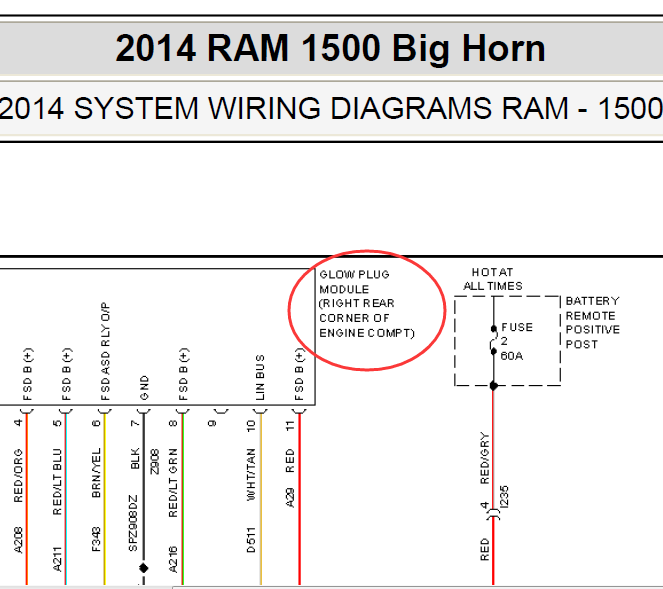Select the 'Z908' circuit code
Viewport: 663px width, 589px height.
click(154, 462)
